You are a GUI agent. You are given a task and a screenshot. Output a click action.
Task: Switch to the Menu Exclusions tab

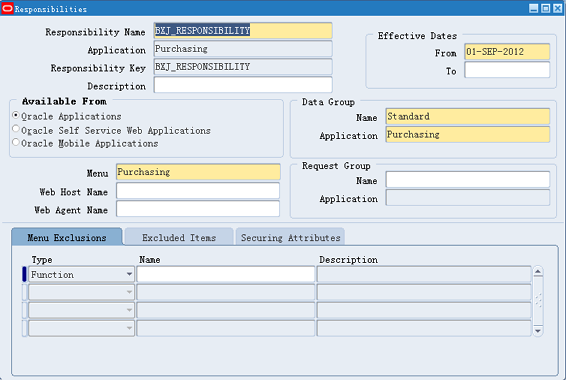click(x=67, y=237)
